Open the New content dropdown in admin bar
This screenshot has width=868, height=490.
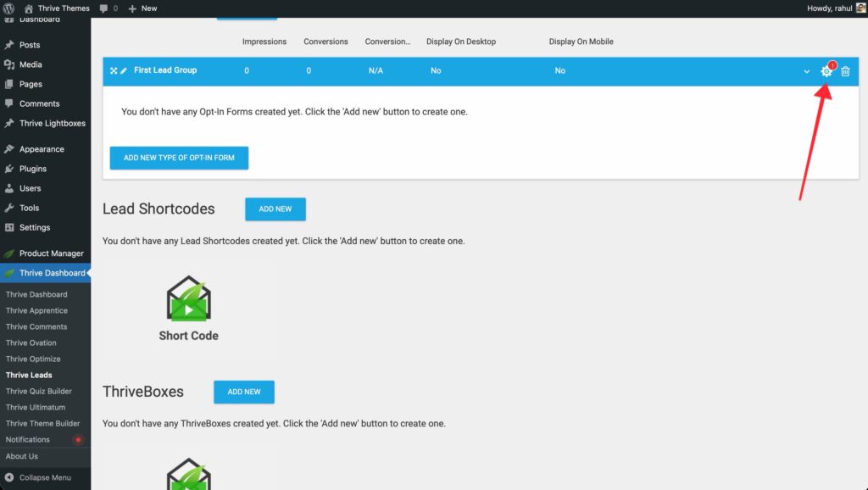point(142,8)
